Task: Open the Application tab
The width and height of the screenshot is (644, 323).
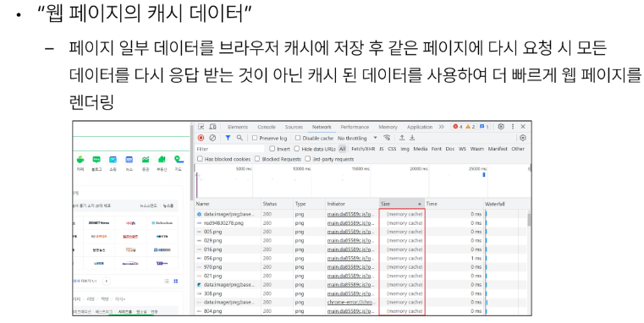Action: click(420, 127)
